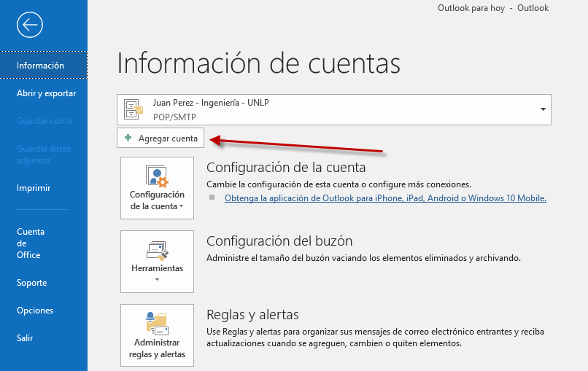Choose Guardar datos adjuntos in sidebar
588x371 pixels.
coord(44,155)
